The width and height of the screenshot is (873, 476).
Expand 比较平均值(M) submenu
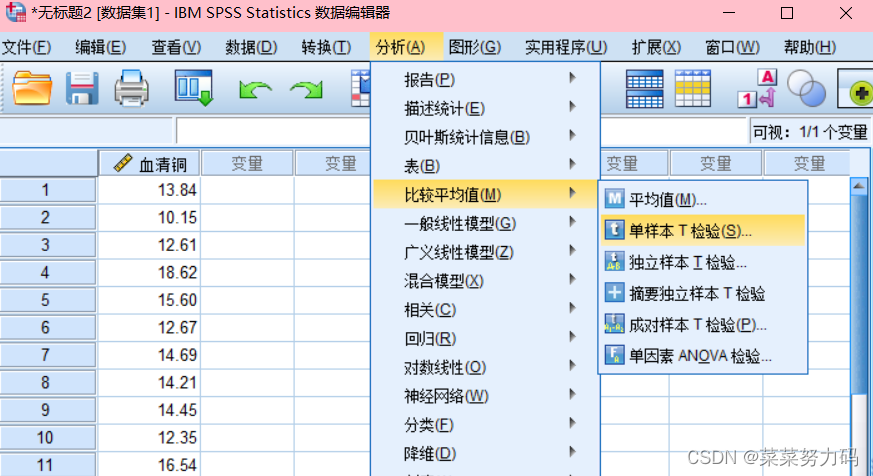click(x=486, y=194)
